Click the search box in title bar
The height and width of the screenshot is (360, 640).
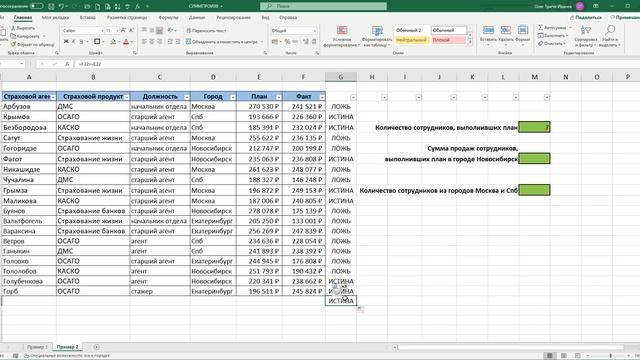pos(323,6)
